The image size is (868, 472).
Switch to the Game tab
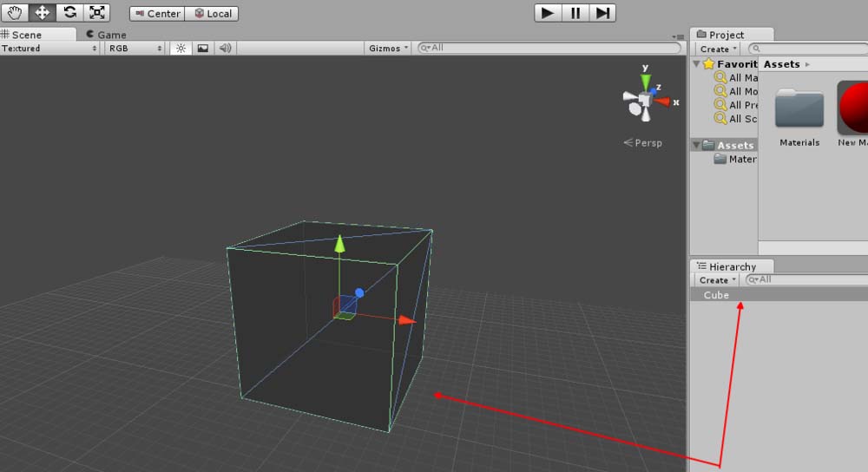(x=106, y=35)
